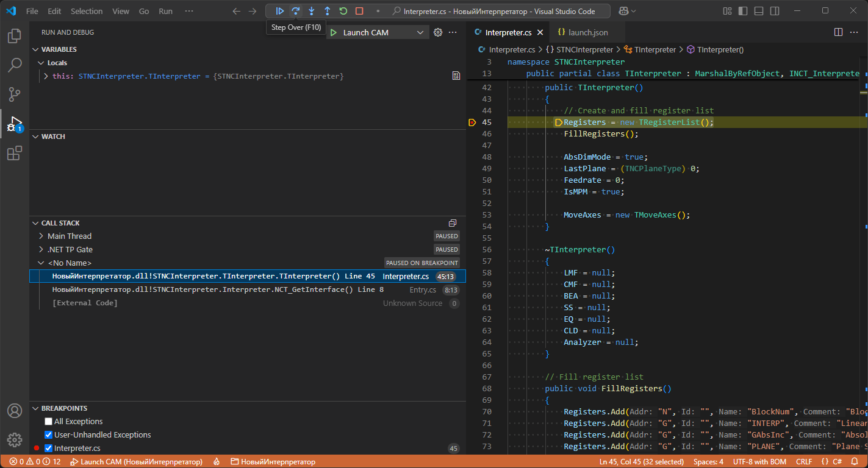
Task: Expand the 'this' variable
Action: pos(46,76)
